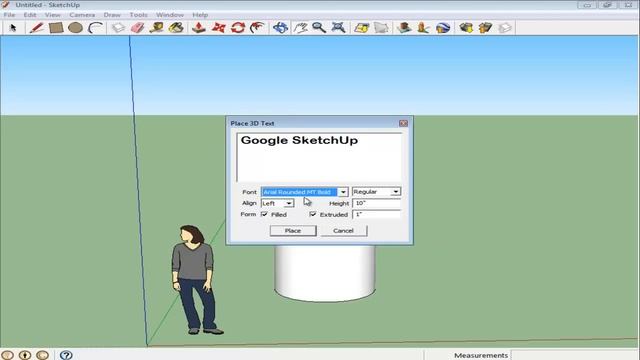
Task: Pick the Offset tool
Action: point(257,28)
